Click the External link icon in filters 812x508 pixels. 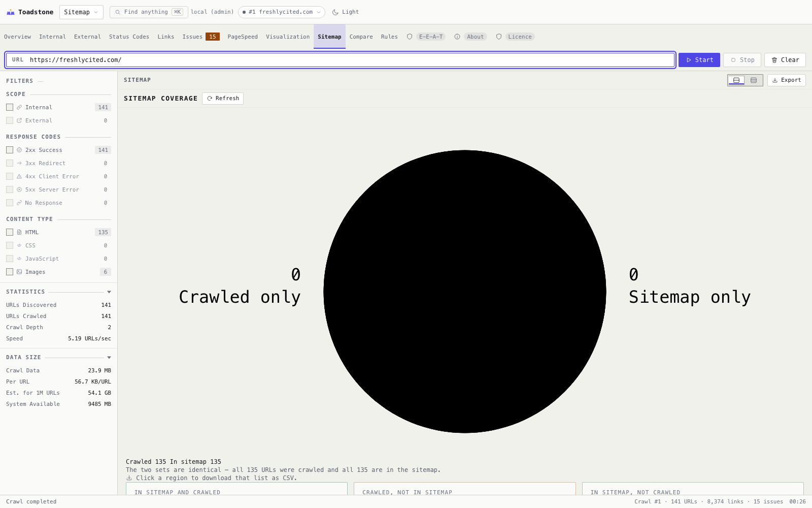19,120
